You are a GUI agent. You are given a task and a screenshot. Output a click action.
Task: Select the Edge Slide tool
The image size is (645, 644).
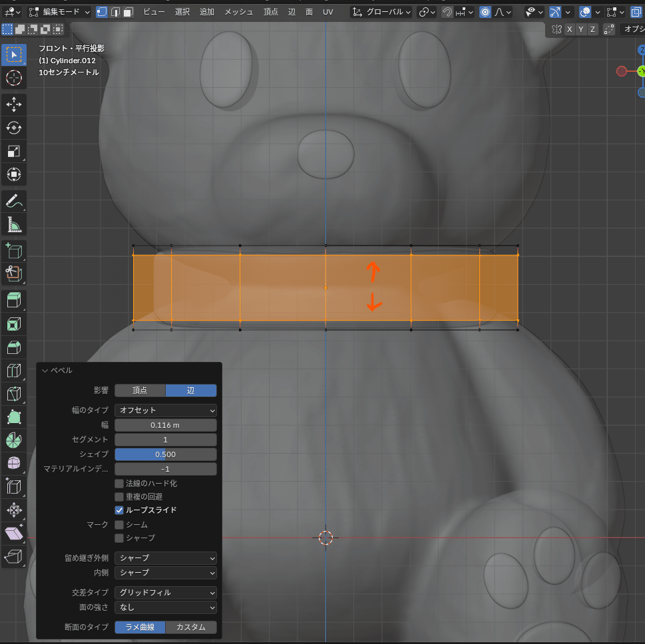(x=14, y=487)
